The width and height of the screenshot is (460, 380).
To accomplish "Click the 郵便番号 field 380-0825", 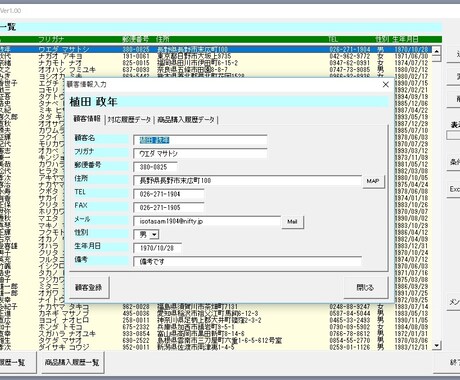I will pos(155,167).
